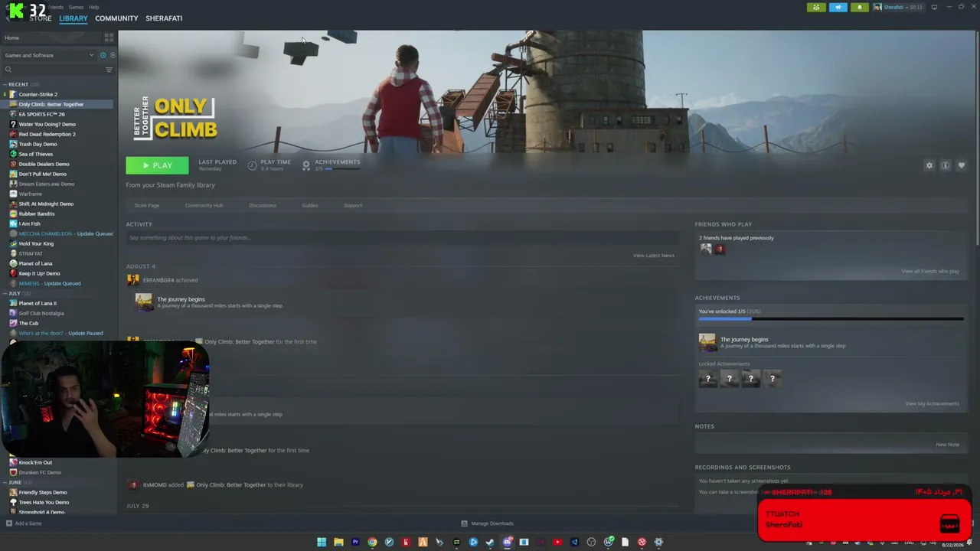Open the game info icon

pyautogui.click(x=946, y=165)
